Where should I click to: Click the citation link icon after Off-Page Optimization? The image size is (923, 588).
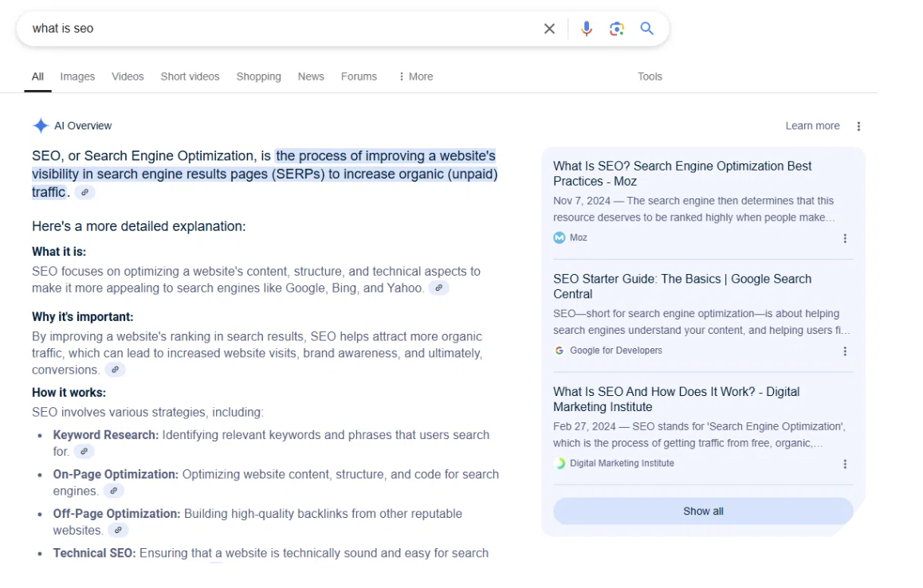coord(118,530)
